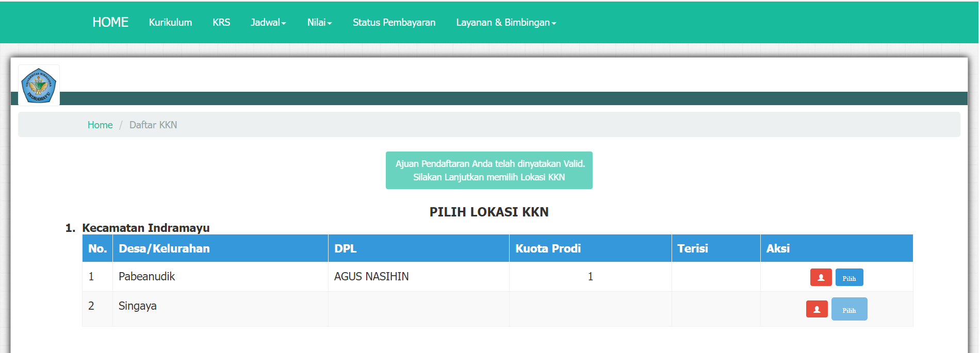The height and width of the screenshot is (353, 980).
Task: Click the university logo emblem
Action: (x=39, y=85)
